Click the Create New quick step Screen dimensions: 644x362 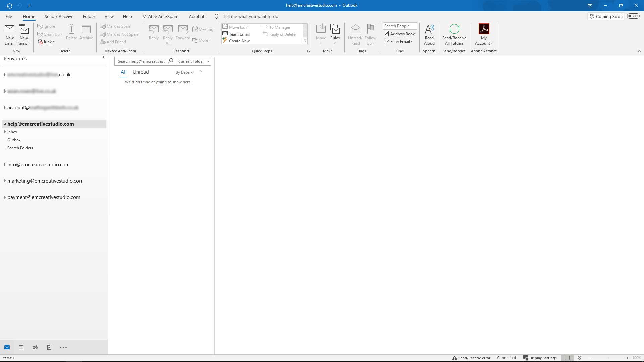(x=236, y=41)
